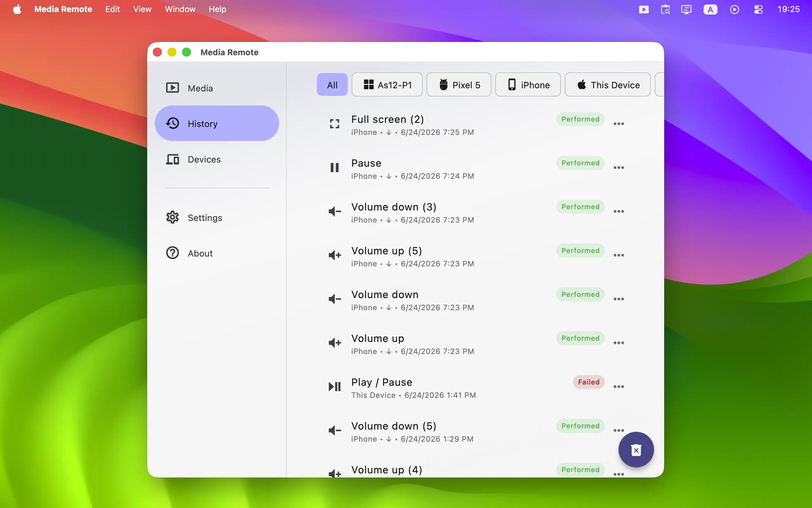The height and width of the screenshot is (508, 812).
Task: Click the Performed badge on Volume up (5)
Action: tap(580, 251)
